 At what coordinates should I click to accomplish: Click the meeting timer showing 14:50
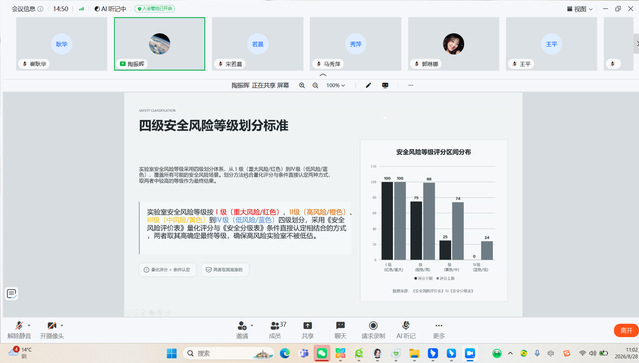click(61, 9)
